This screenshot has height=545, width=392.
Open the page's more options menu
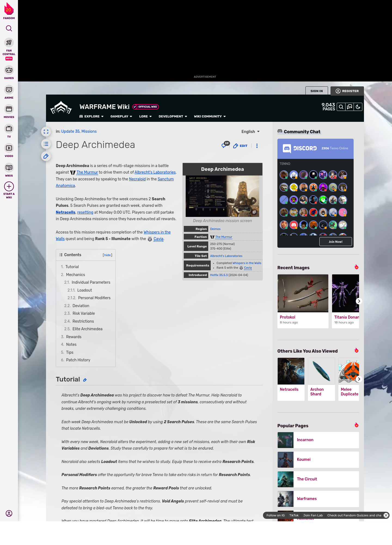(x=257, y=146)
